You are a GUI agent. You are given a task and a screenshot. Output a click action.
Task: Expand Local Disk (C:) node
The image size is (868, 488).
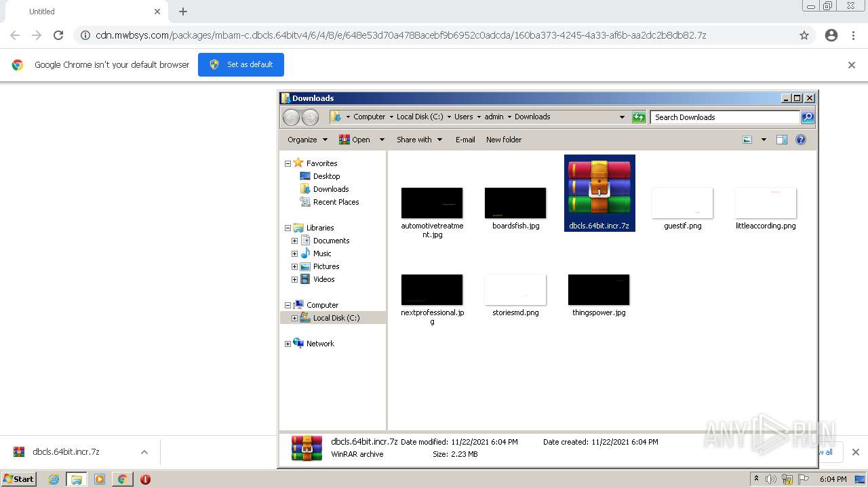click(294, 318)
